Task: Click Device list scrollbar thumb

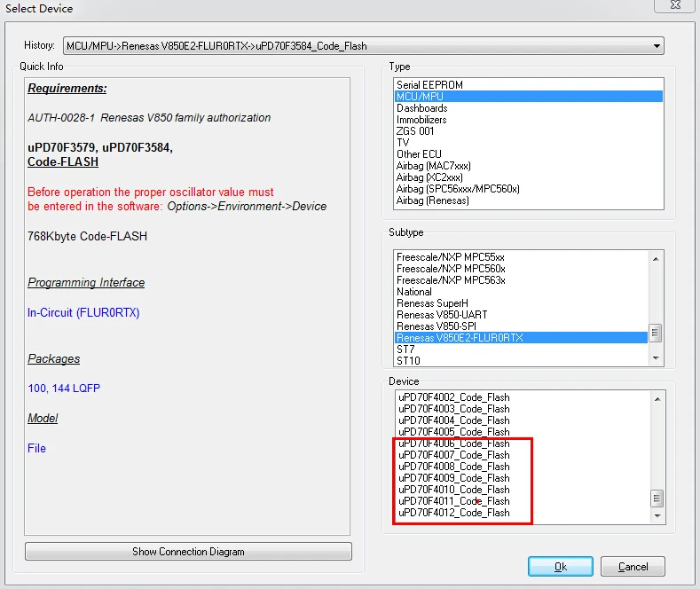Action: [657, 499]
